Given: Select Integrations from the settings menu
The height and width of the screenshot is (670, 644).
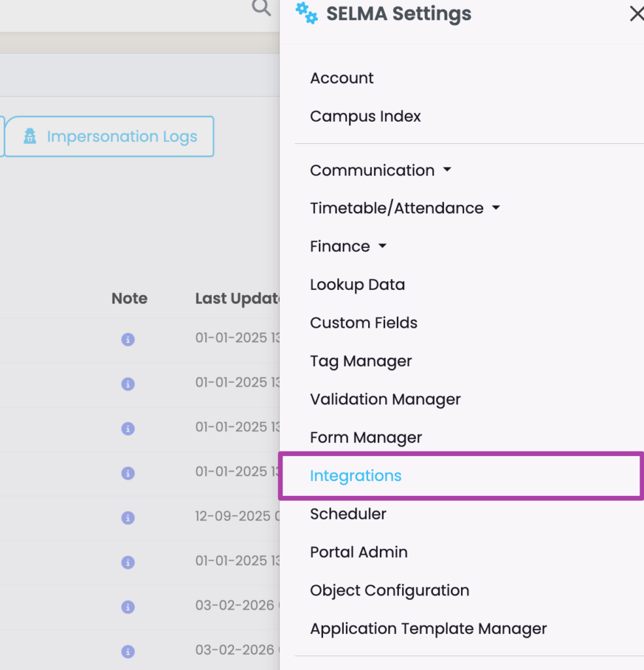Looking at the screenshot, I should click(356, 476).
